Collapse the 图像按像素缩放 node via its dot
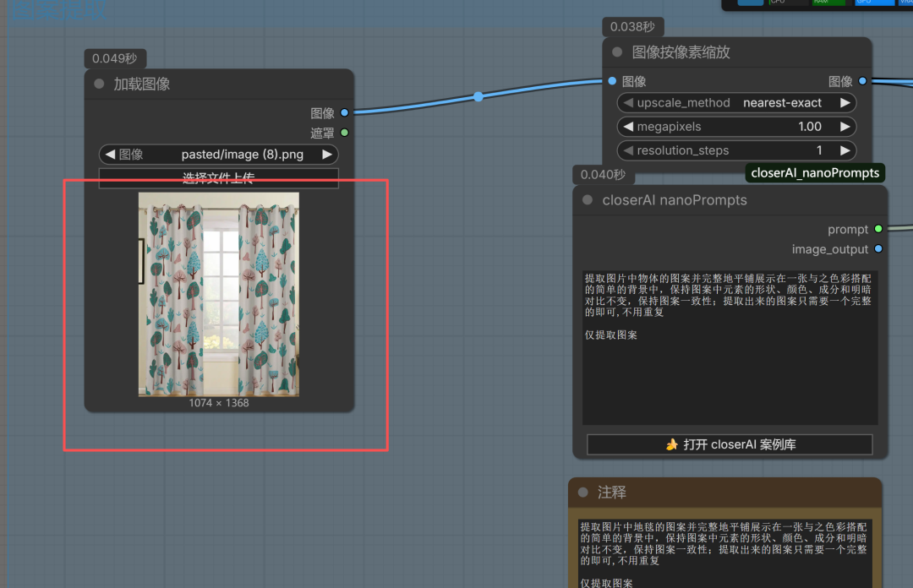 coord(617,52)
